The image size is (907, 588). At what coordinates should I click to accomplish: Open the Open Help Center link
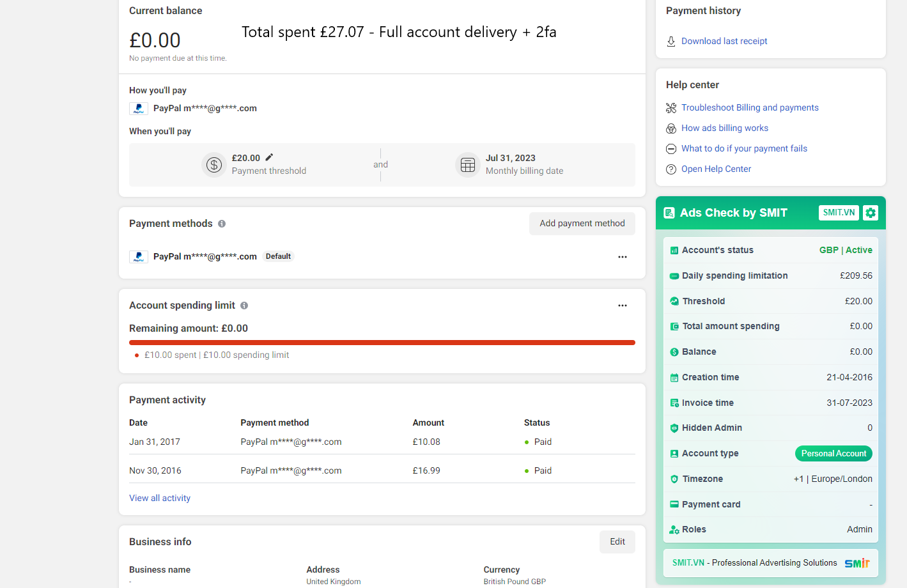click(x=716, y=169)
